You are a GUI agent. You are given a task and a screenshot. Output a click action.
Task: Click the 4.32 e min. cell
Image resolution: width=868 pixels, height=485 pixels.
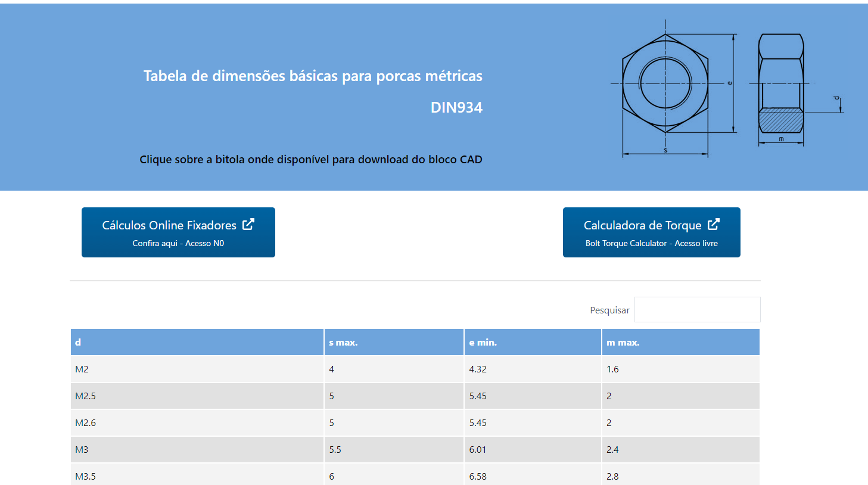click(478, 369)
